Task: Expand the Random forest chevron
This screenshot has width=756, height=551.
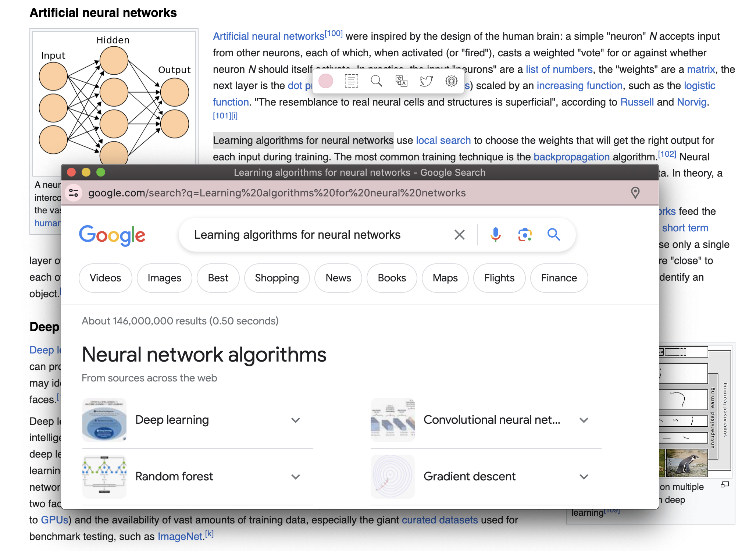Action: [296, 477]
